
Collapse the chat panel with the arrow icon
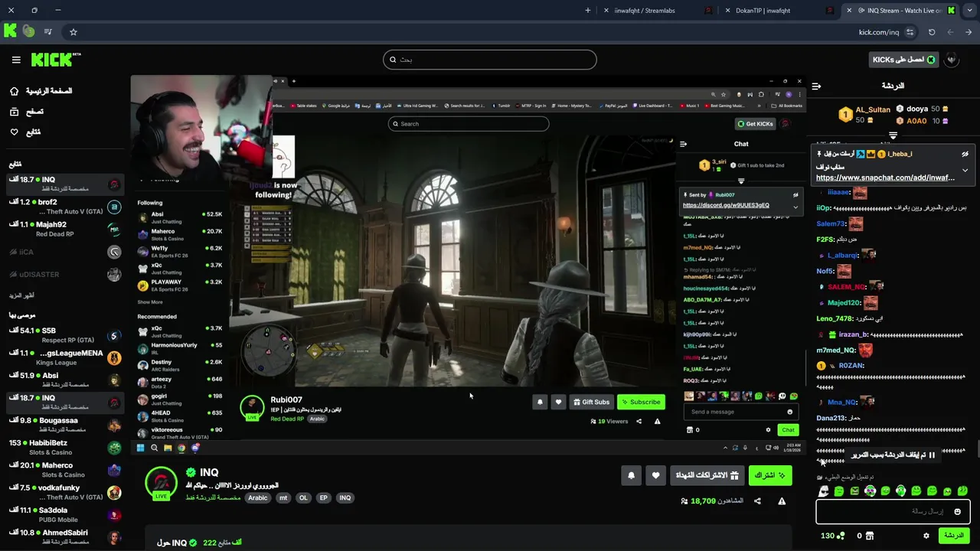(816, 86)
